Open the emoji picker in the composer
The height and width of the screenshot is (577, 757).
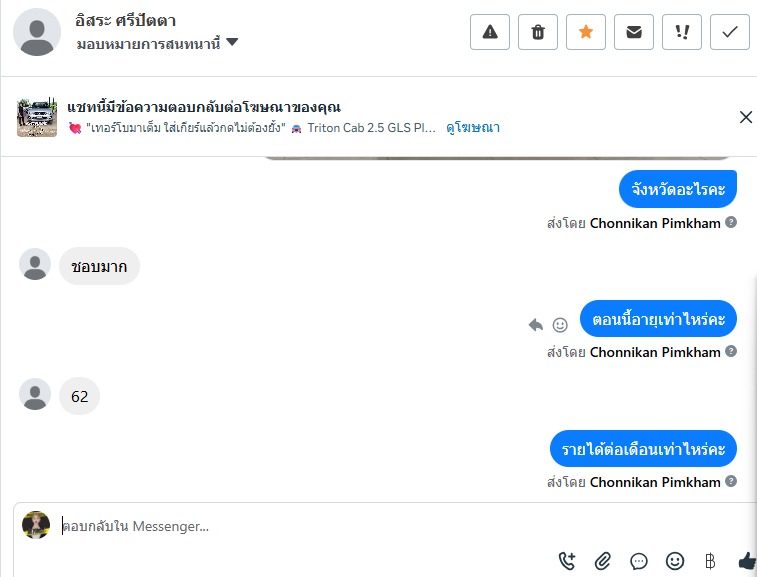coord(675,561)
